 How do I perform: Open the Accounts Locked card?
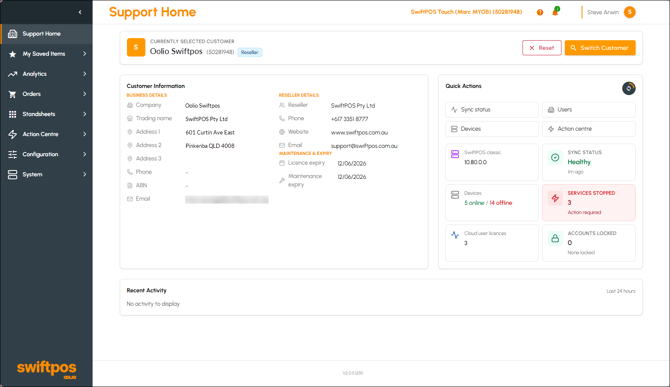pos(589,243)
